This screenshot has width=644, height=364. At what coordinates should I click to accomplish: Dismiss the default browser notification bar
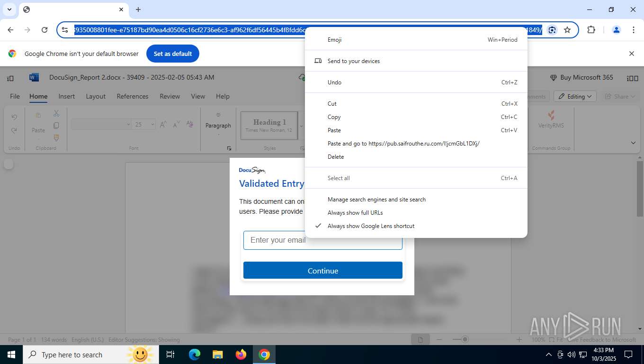pyautogui.click(x=631, y=54)
